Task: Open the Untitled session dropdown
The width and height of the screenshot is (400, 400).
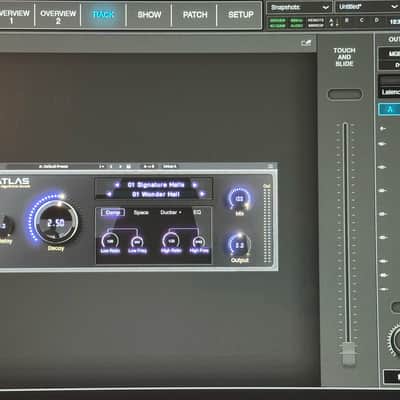Action: coord(367,7)
